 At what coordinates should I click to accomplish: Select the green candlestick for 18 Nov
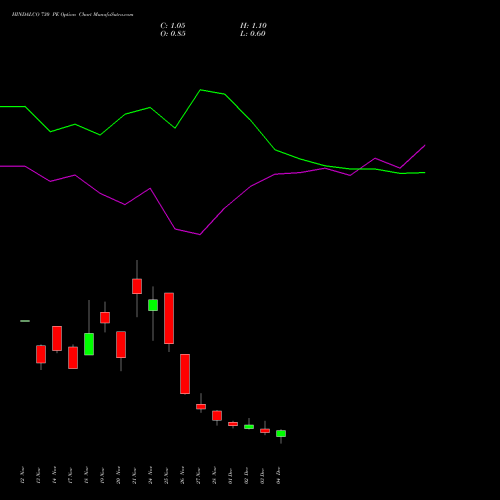[89, 344]
